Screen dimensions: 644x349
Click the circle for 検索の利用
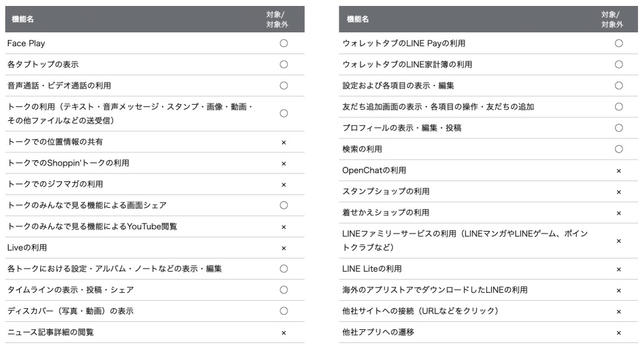click(618, 150)
